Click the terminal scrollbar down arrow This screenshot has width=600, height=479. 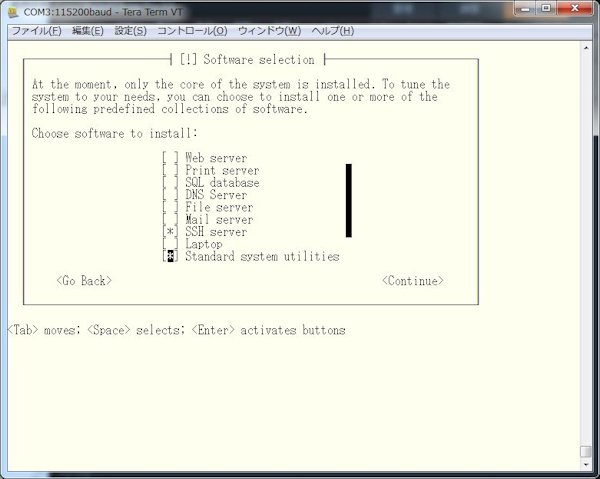coord(586,464)
